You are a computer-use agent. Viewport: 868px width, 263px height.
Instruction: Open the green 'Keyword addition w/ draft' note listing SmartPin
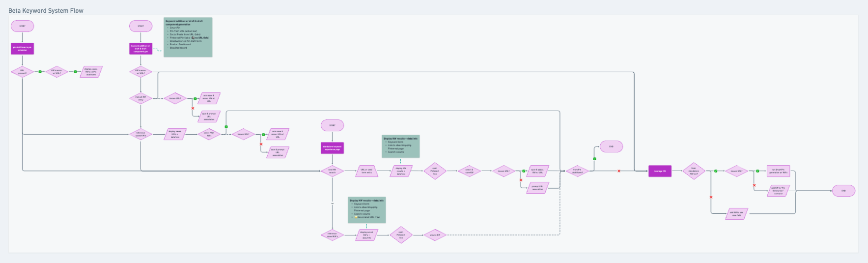tap(188, 37)
